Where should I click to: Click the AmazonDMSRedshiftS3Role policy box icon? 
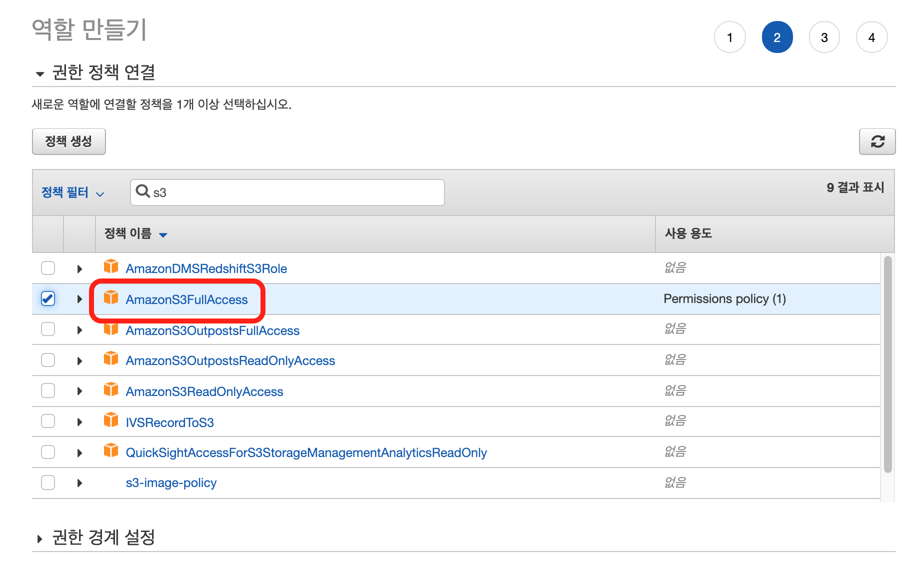pyautogui.click(x=111, y=266)
